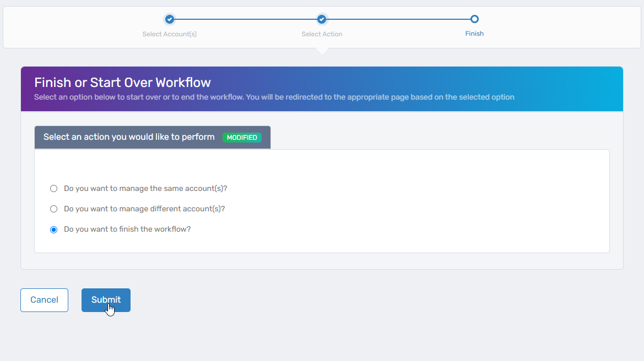This screenshot has width=644, height=361.
Task: Click the hollow circle marking the Finish step
Action: 474,19
